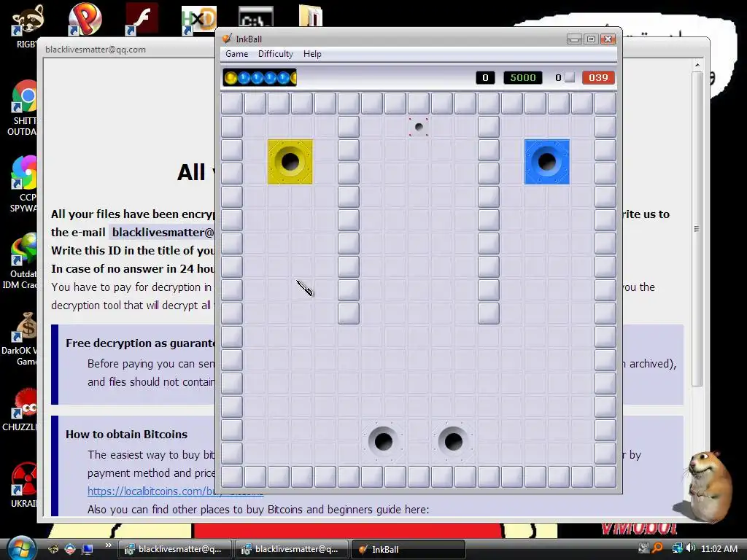
Task: Expand the quick launch overflow chevron
Action: pos(108,545)
